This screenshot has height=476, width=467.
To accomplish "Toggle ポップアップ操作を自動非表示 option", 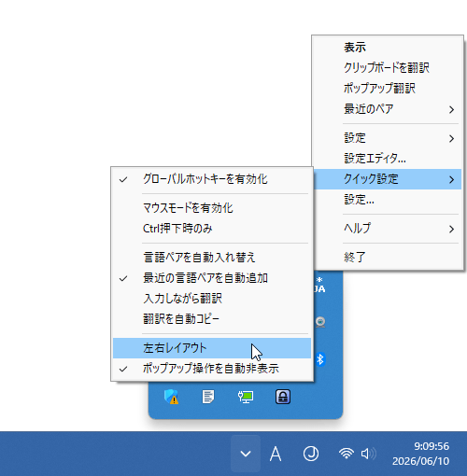I will pyautogui.click(x=212, y=369).
